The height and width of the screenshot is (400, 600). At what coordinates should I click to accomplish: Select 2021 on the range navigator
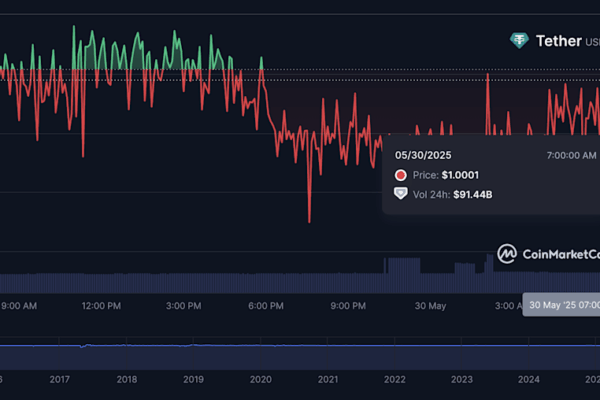(x=328, y=379)
